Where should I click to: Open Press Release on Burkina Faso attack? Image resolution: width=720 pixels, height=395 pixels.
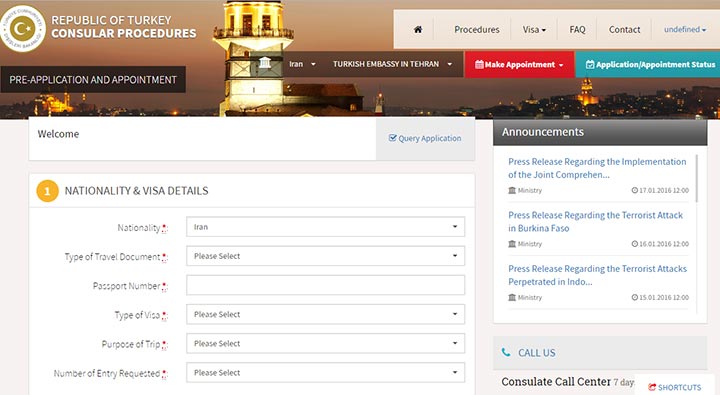(596, 221)
